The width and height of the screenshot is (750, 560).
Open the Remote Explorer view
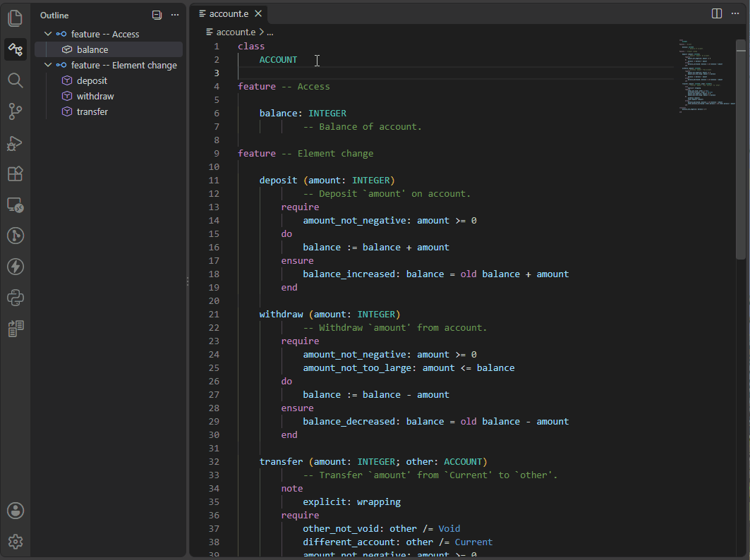pos(16,205)
